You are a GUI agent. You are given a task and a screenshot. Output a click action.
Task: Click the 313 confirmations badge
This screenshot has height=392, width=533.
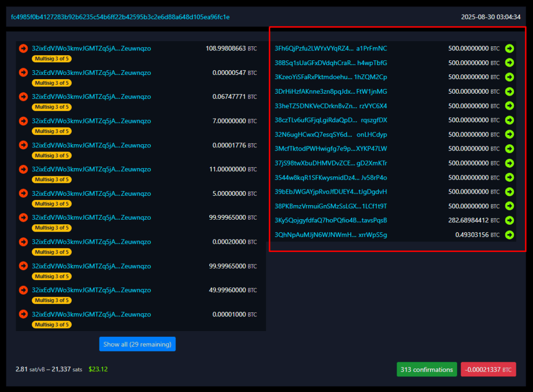click(x=426, y=370)
